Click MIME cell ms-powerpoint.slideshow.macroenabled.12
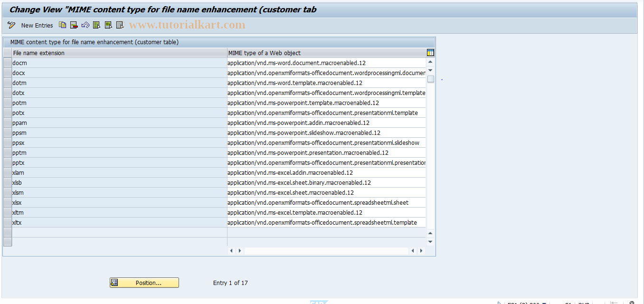This screenshot has height=304, width=644. (x=327, y=133)
